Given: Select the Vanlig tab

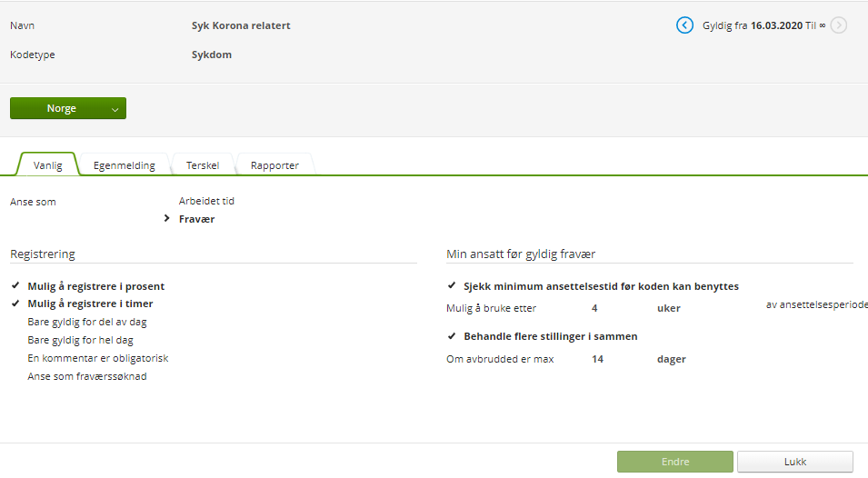Looking at the screenshot, I should (47, 165).
